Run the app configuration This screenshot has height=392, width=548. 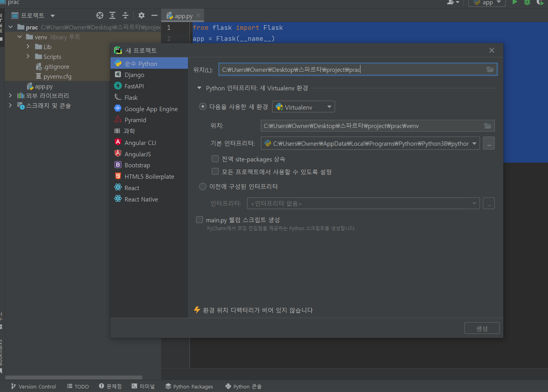[515, 2]
